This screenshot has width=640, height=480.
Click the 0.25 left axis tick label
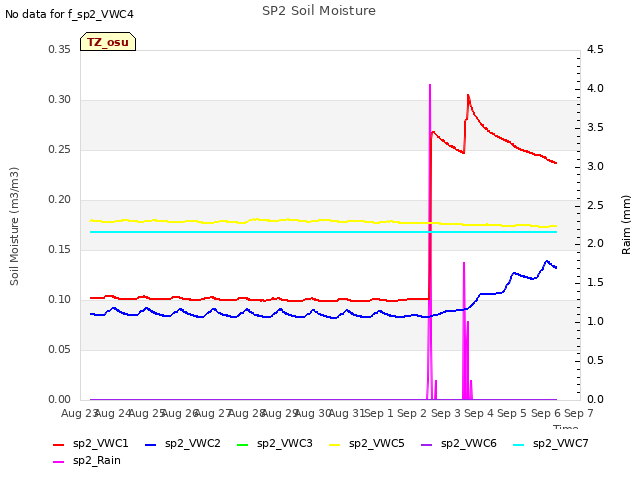click(x=60, y=150)
